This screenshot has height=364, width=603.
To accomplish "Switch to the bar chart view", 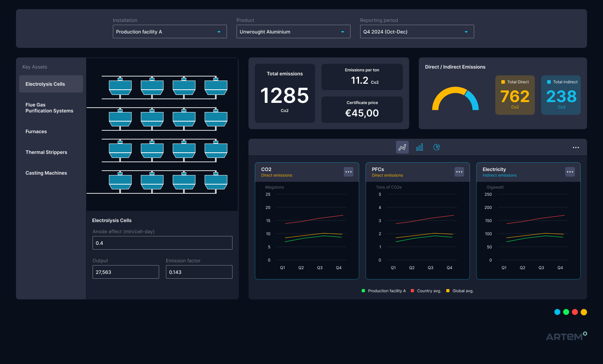I will tap(420, 147).
